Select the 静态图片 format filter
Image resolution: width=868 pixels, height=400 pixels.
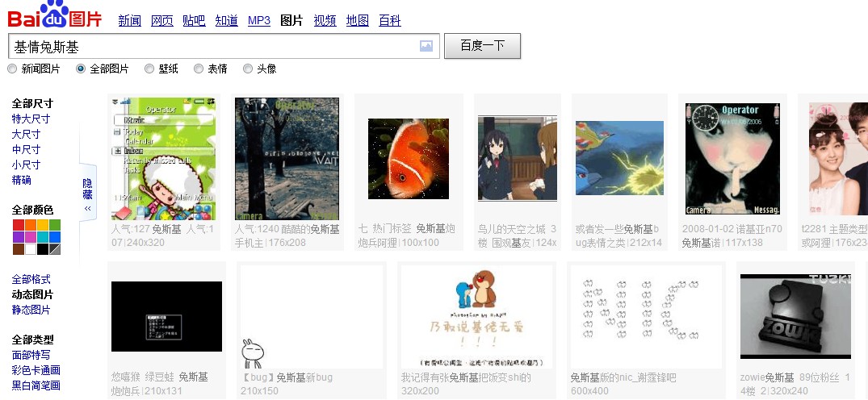31,310
